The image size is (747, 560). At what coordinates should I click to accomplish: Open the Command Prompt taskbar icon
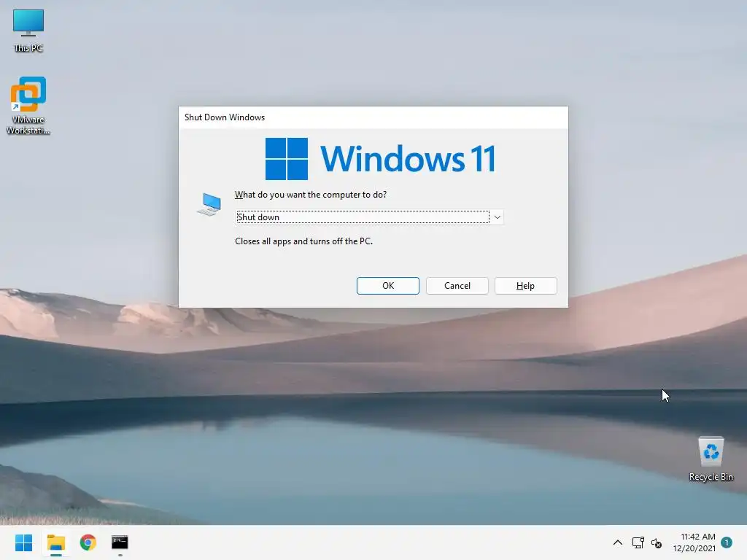tap(120, 542)
